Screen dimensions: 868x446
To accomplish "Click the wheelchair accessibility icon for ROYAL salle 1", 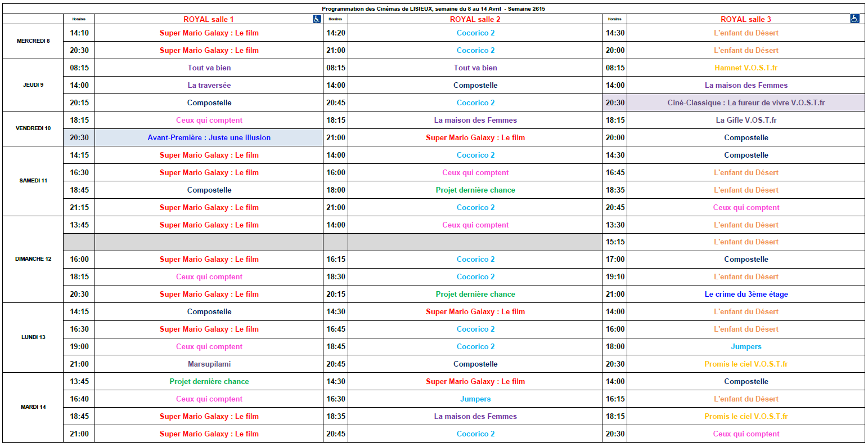I will click(317, 19).
